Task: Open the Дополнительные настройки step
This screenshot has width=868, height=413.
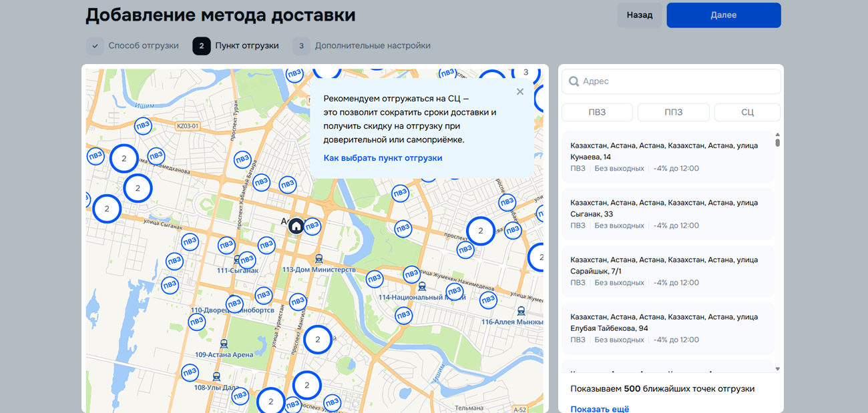Action: coord(373,46)
